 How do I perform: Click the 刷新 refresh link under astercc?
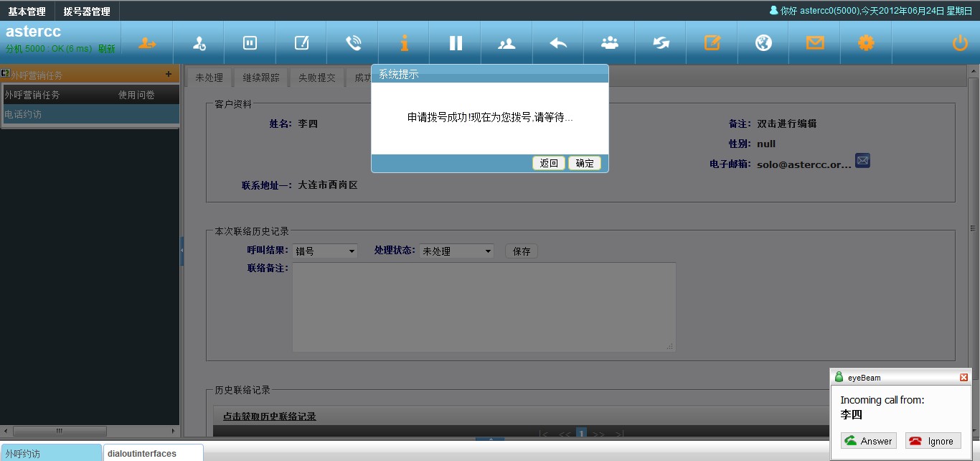(x=106, y=49)
